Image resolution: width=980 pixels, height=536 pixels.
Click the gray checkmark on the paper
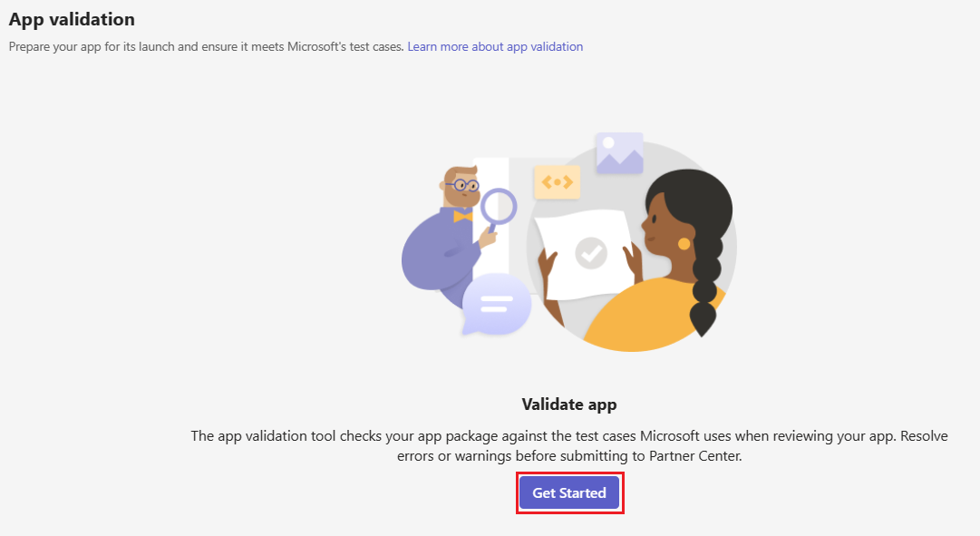pos(591,253)
